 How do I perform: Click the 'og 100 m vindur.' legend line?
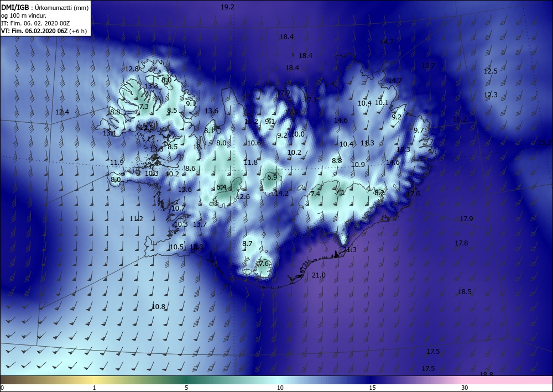(24, 15)
